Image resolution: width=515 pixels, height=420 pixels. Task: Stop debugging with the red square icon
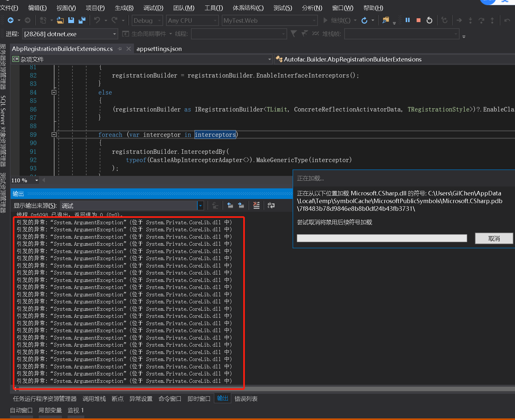[418, 20]
